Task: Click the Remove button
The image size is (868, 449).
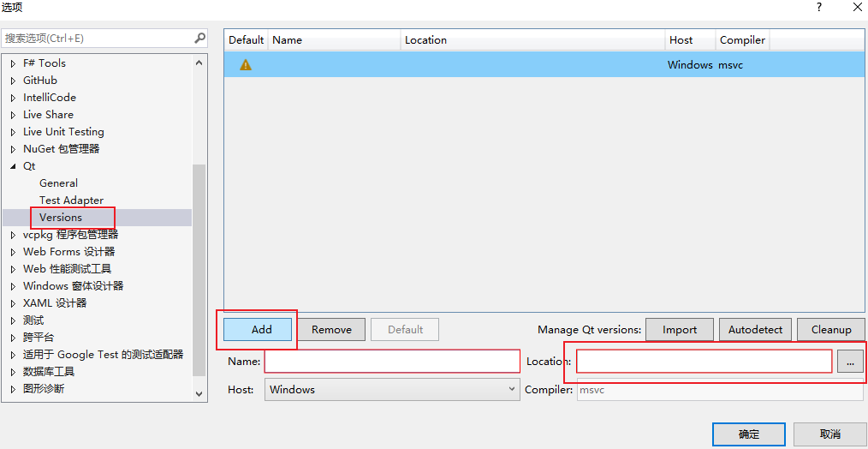Action: (x=331, y=329)
